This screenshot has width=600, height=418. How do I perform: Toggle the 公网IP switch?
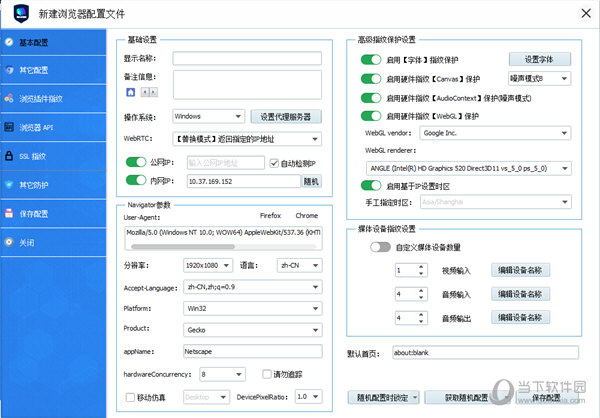136,162
